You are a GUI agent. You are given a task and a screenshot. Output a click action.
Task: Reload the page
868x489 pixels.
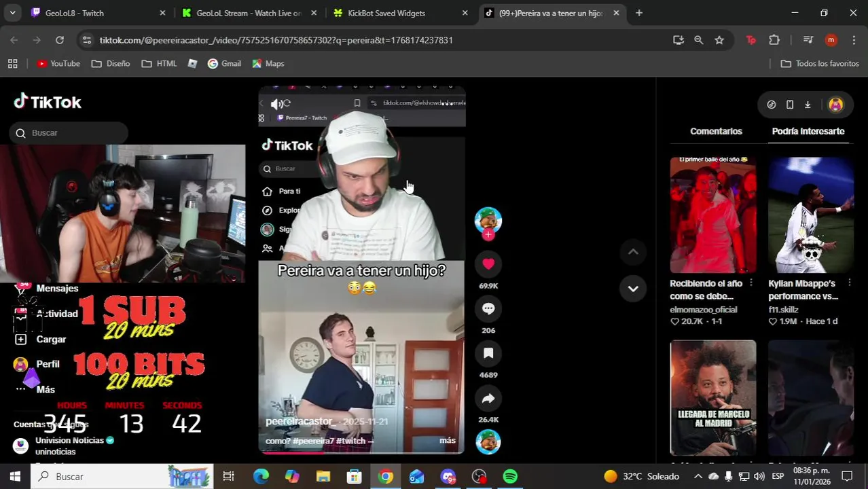(x=60, y=40)
